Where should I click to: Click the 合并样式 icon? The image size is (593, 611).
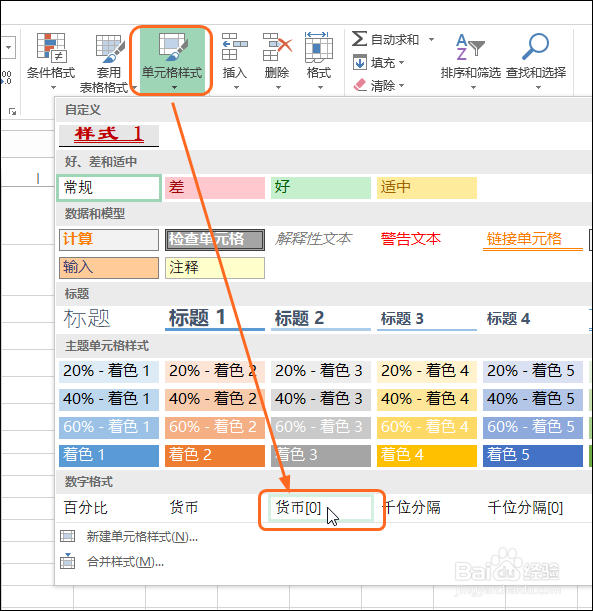tap(67, 561)
